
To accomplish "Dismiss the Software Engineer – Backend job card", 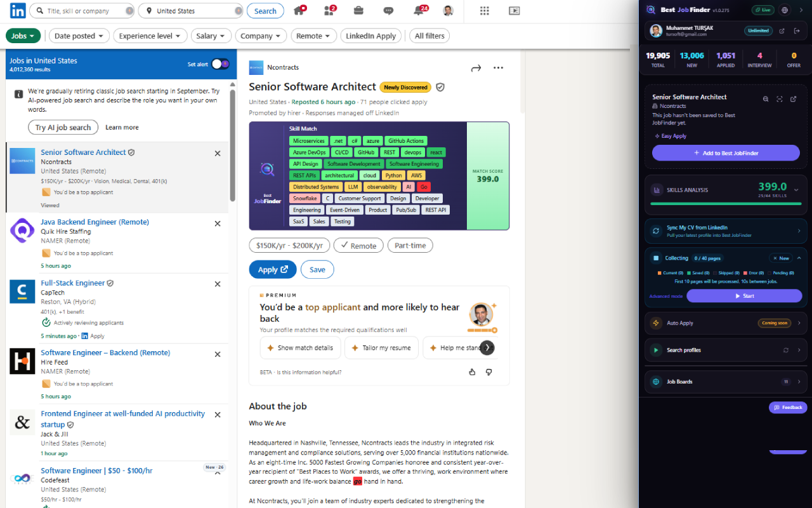I will tap(218, 354).
